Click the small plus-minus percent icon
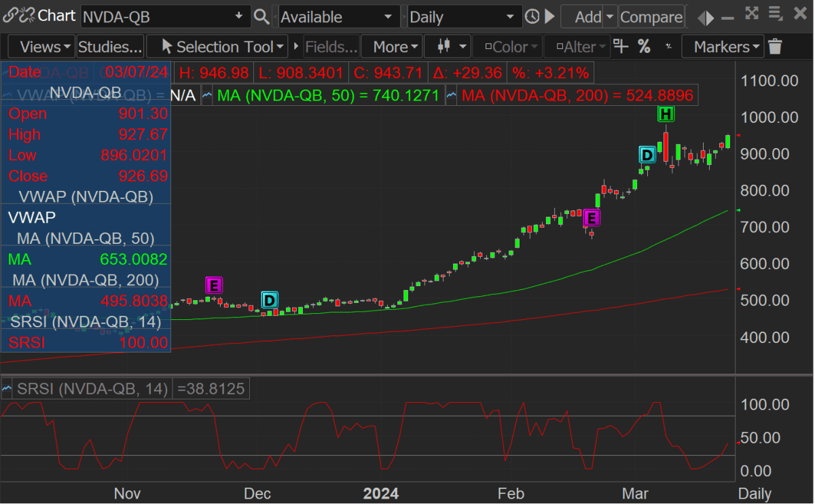The height and width of the screenshot is (504, 815). coord(668,46)
